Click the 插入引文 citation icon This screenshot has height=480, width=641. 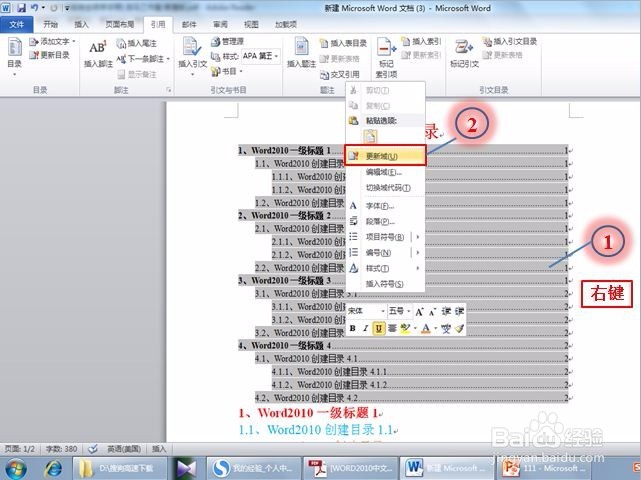click(191, 46)
